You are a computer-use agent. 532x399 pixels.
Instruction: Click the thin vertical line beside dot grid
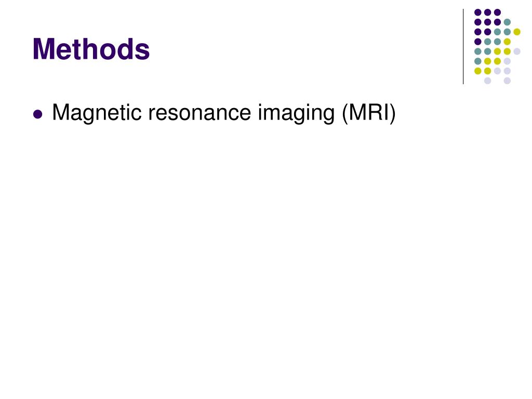pyautogui.click(x=463, y=46)
